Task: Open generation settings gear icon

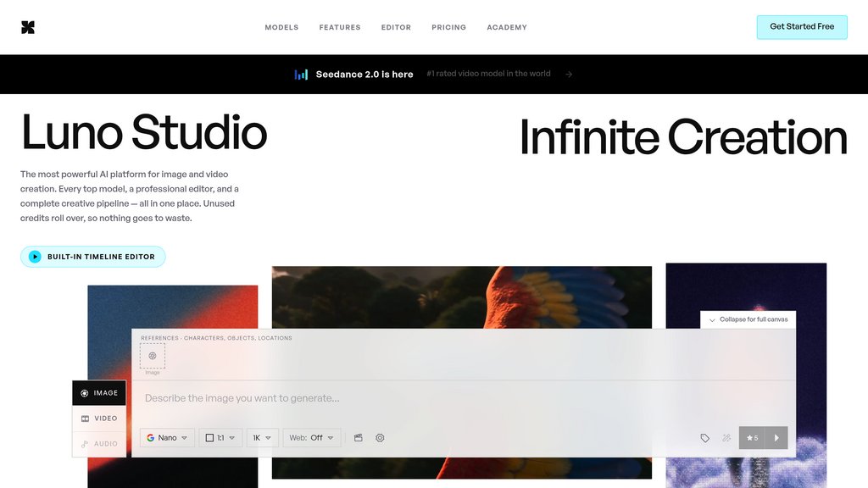Action: pyautogui.click(x=380, y=438)
